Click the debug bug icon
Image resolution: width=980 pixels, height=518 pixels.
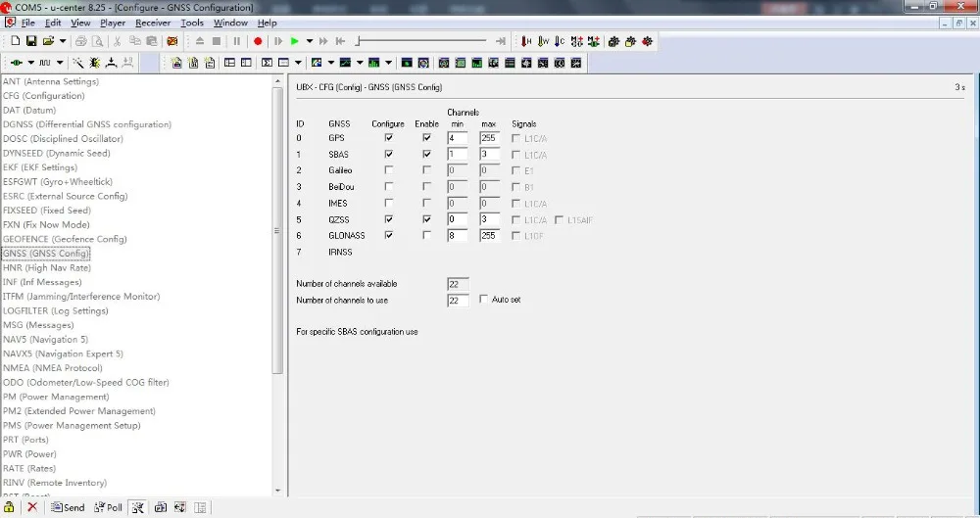tap(94, 63)
